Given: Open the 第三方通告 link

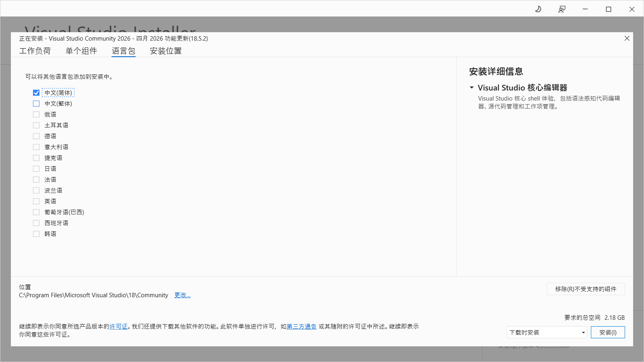Looking at the screenshot, I should [301, 327].
